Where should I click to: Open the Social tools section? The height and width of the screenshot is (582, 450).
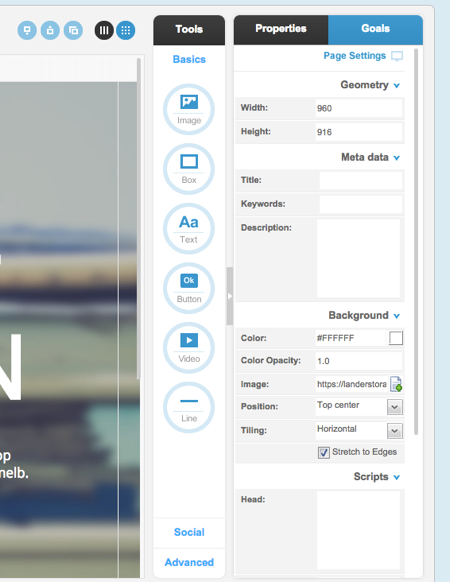pyautogui.click(x=189, y=532)
